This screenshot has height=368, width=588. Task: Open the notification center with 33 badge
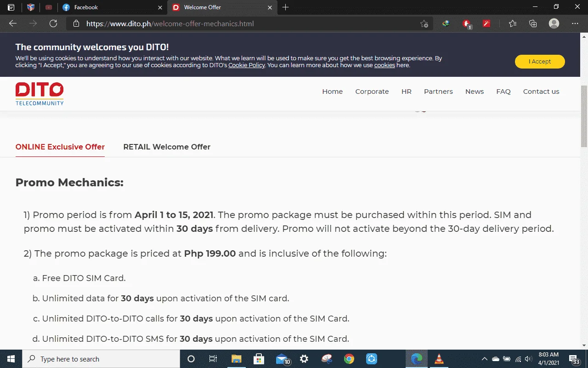(x=574, y=359)
